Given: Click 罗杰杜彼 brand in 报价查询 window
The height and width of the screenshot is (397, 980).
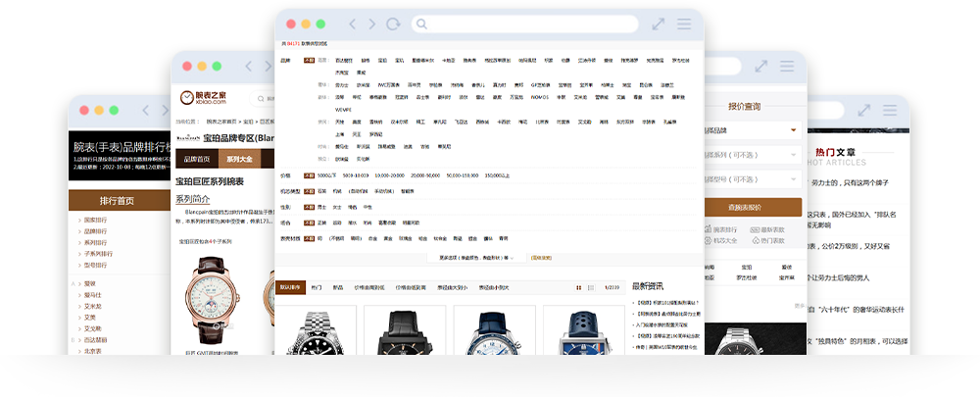Looking at the screenshot, I should coord(746,277).
